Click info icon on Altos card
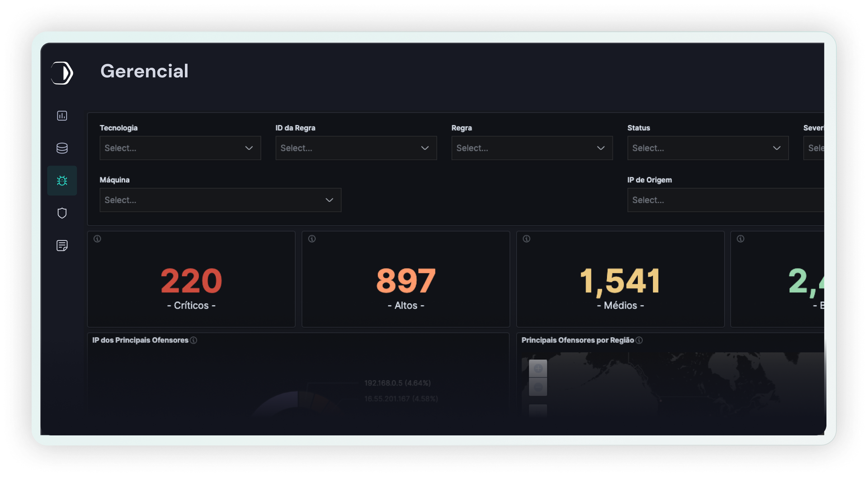The image size is (868, 477). pos(312,239)
